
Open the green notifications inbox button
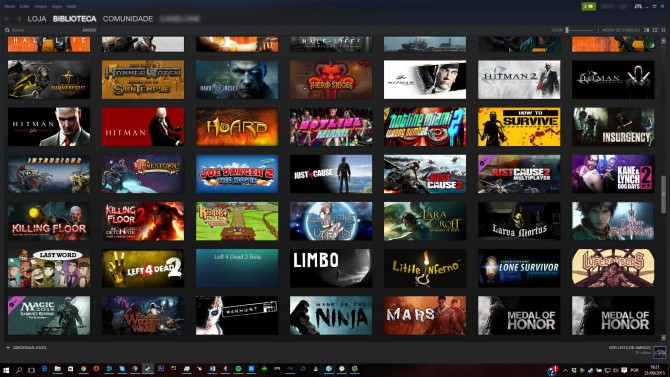(589, 6)
